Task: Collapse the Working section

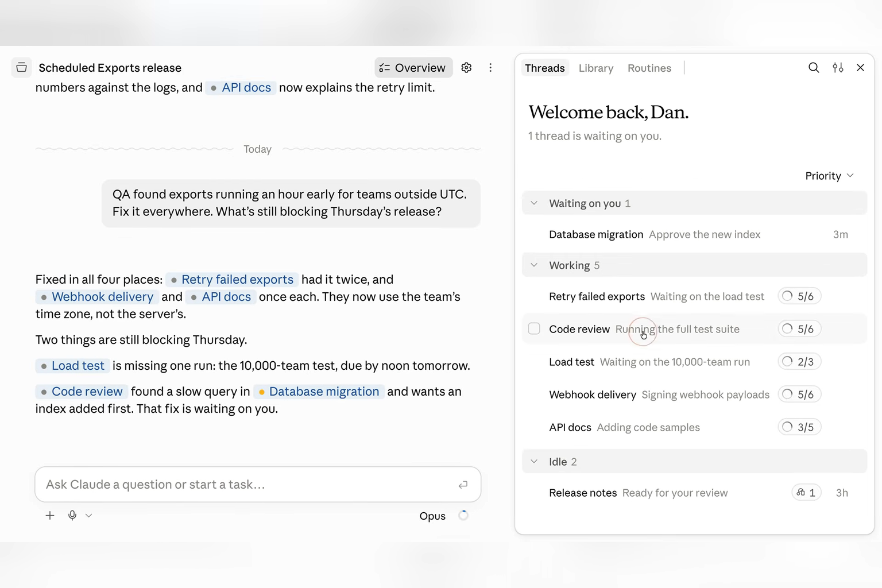Action: tap(534, 265)
